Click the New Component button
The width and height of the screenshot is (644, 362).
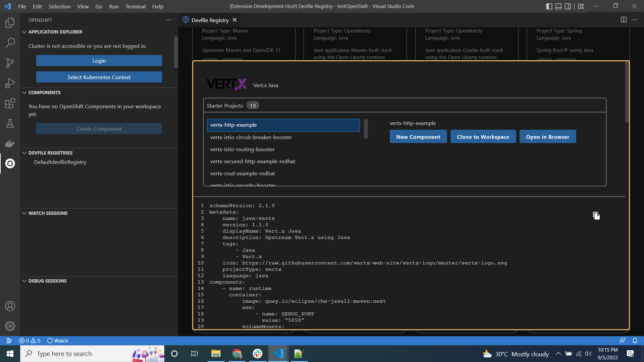[418, 137]
